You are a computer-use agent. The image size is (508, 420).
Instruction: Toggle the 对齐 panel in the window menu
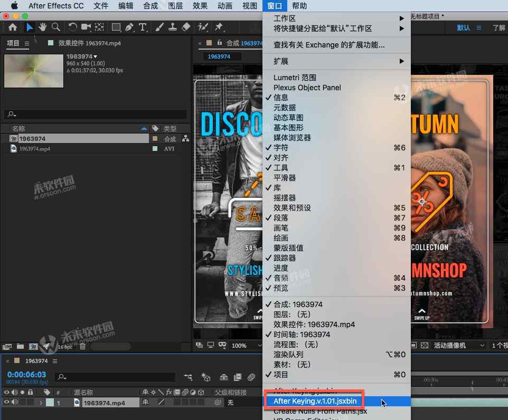[x=336, y=158]
